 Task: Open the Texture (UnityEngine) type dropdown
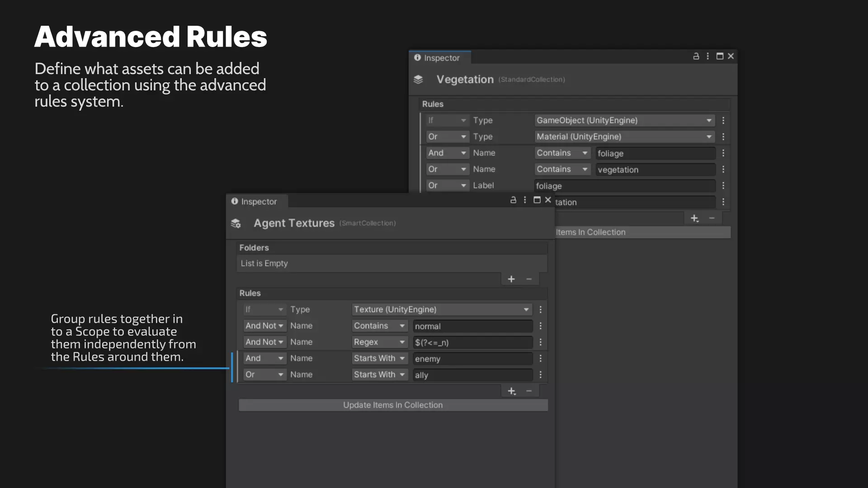coord(441,310)
